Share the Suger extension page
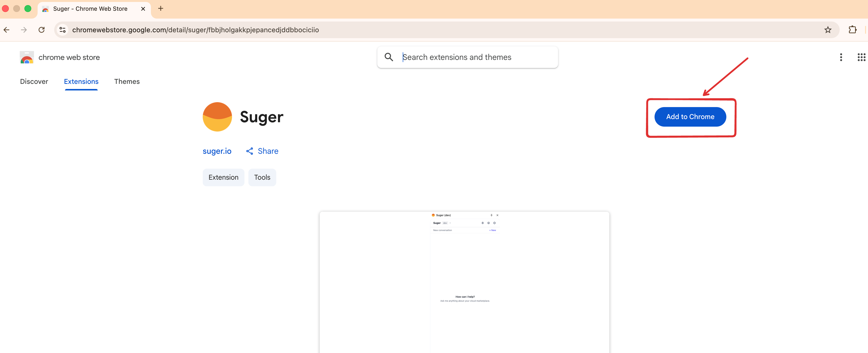Image resolution: width=868 pixels, height=353 pixels. 262,151
